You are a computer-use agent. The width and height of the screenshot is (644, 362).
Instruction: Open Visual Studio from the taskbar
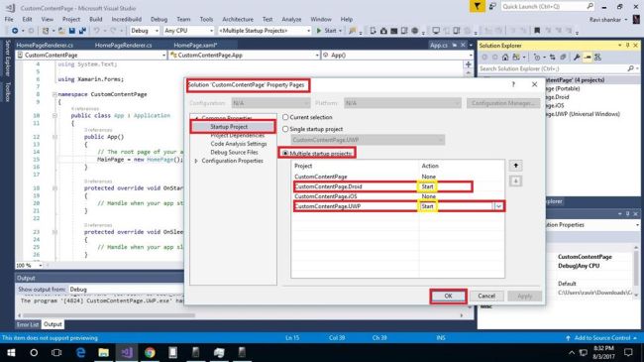pyautogui.click(x=127, y=352)
